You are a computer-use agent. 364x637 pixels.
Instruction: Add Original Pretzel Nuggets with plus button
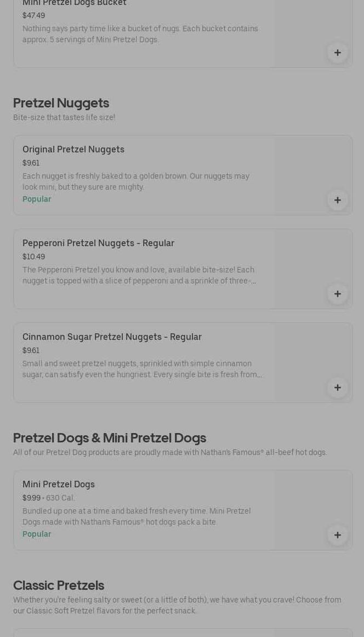click(337, 200)
